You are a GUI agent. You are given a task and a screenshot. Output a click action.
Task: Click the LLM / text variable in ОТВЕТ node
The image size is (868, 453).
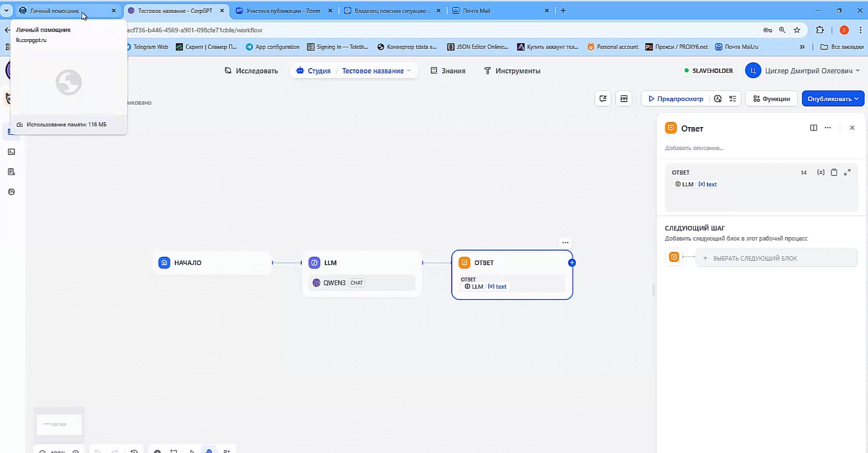point(485,287)
